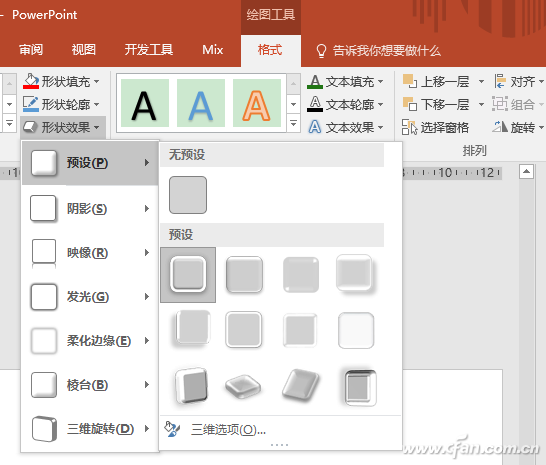
Task: Click the Tell Me (告诉我你想要做什么) box
Action: pyautogui.click(x=379, y=51)
